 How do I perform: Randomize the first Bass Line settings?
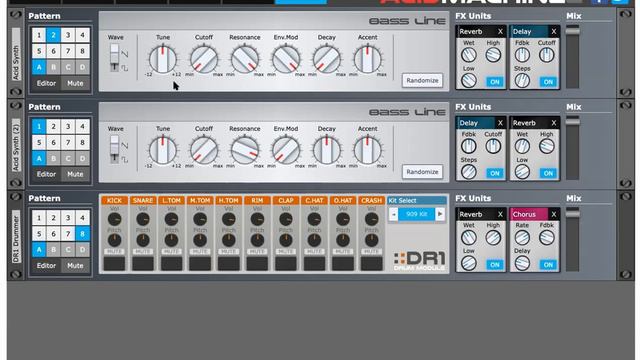pyautogui.click(x=422, y=80)
